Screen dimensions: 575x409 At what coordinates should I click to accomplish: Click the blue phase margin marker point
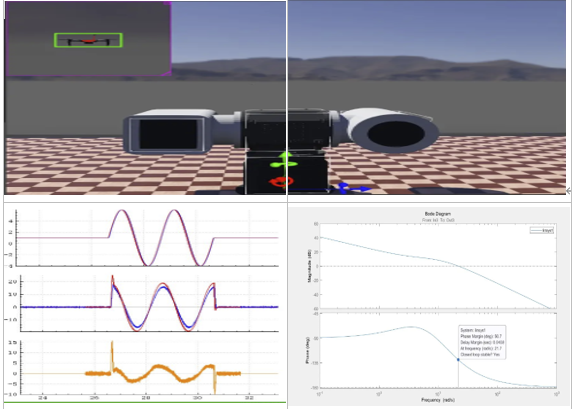point(458,359)
